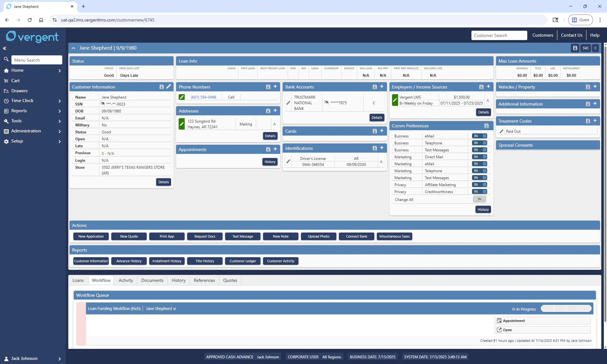Click the workflow Appointment button

[x=543, y=321]
